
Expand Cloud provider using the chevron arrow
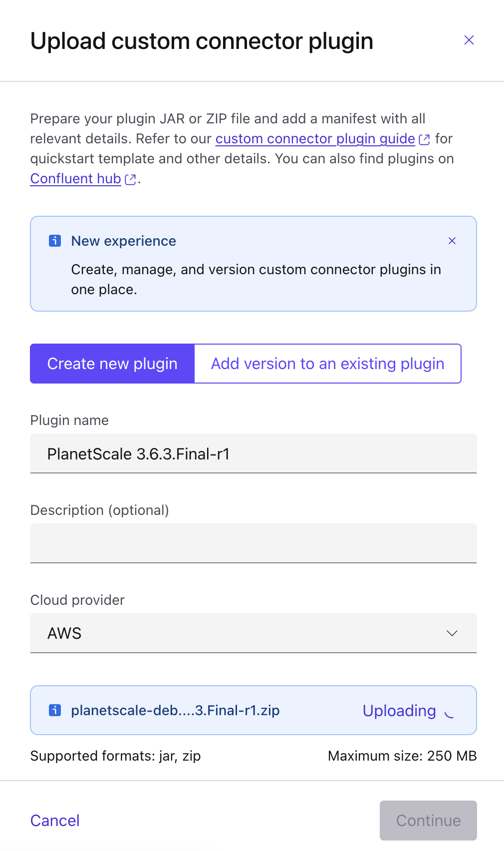point(452,633)
